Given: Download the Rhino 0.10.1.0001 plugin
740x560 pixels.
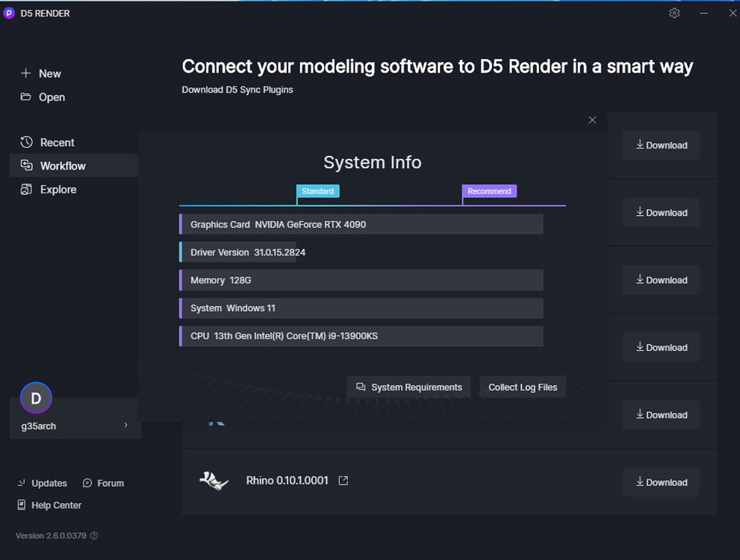Looking at the screenshot, I should 661,482.
